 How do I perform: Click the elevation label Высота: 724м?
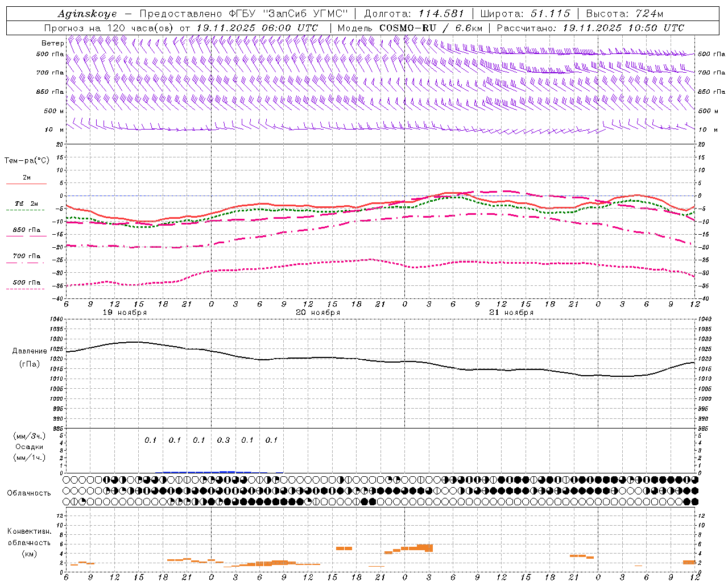click(624, 14)
